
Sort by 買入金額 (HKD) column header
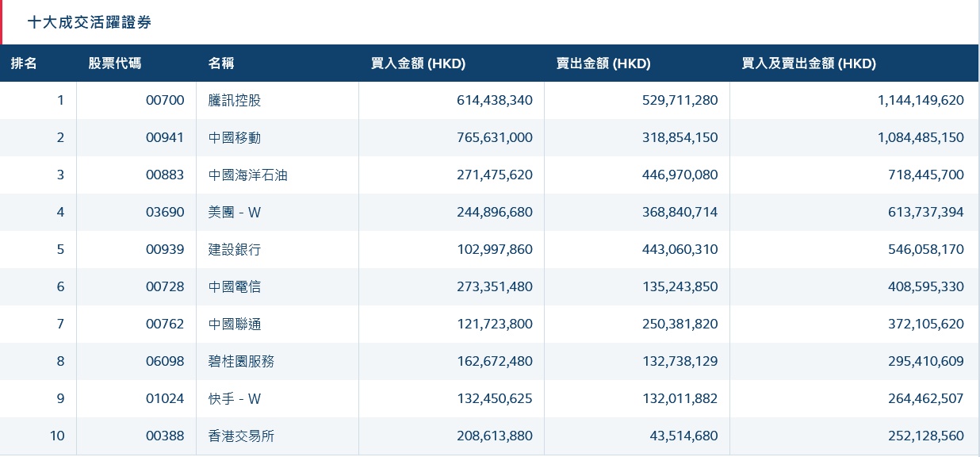click(x=418, y=63)
